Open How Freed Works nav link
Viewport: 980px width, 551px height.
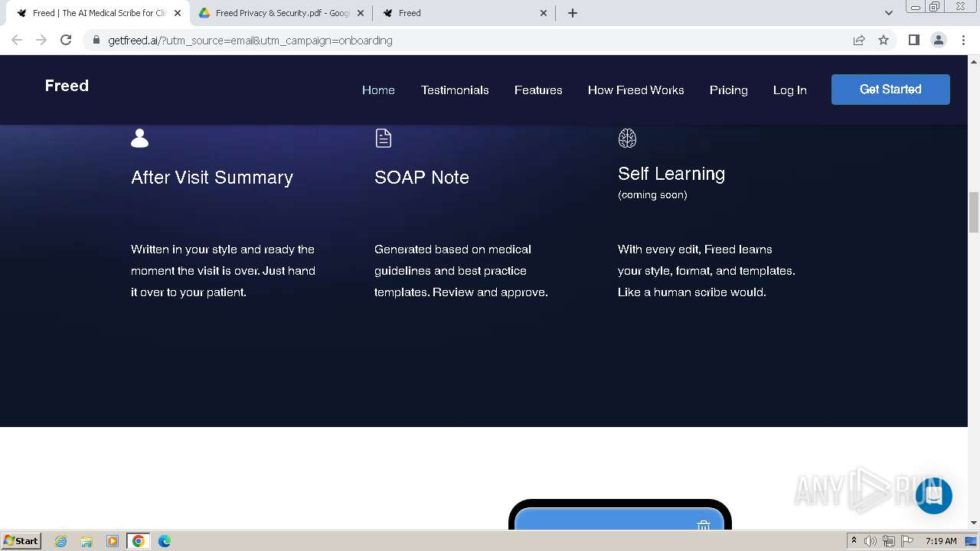[635, 90]
